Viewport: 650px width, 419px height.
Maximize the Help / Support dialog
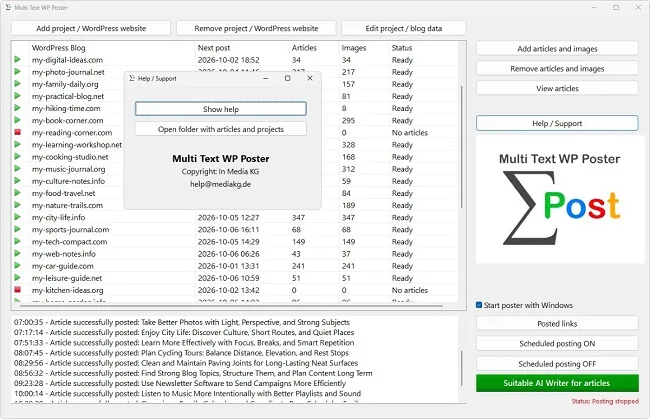(287, 78)
